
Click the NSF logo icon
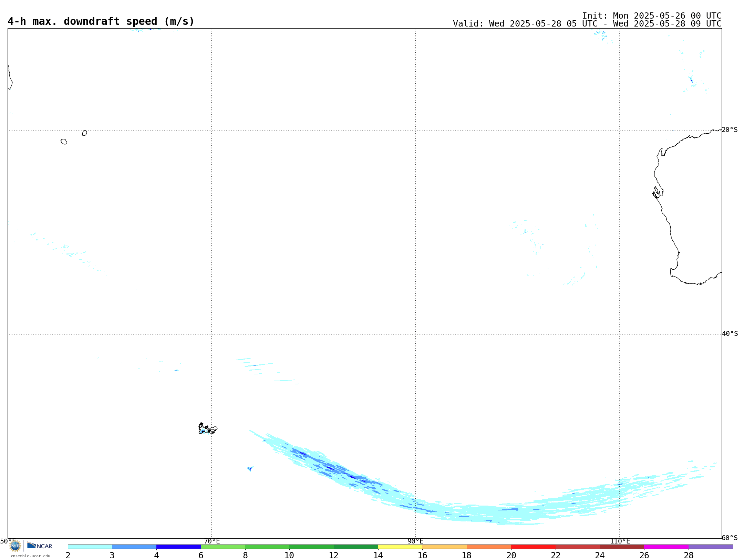[x=15, y=546]
